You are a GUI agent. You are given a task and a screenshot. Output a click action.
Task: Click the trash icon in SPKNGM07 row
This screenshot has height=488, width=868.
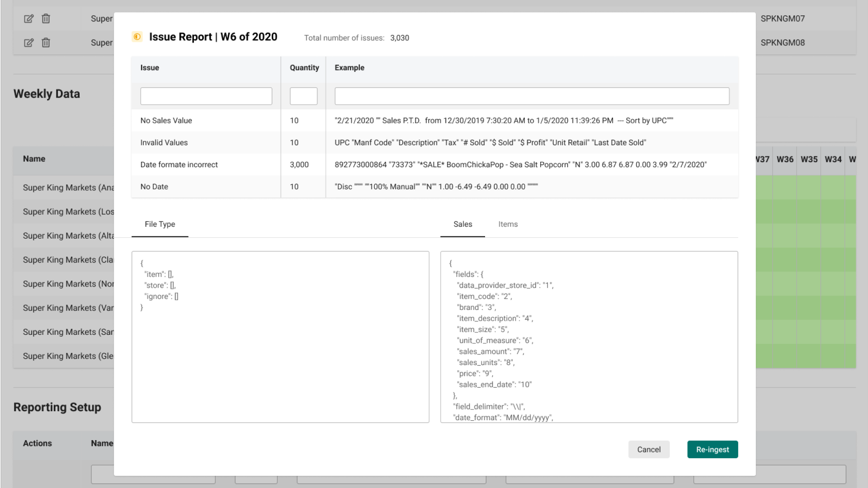pos(46,19)
